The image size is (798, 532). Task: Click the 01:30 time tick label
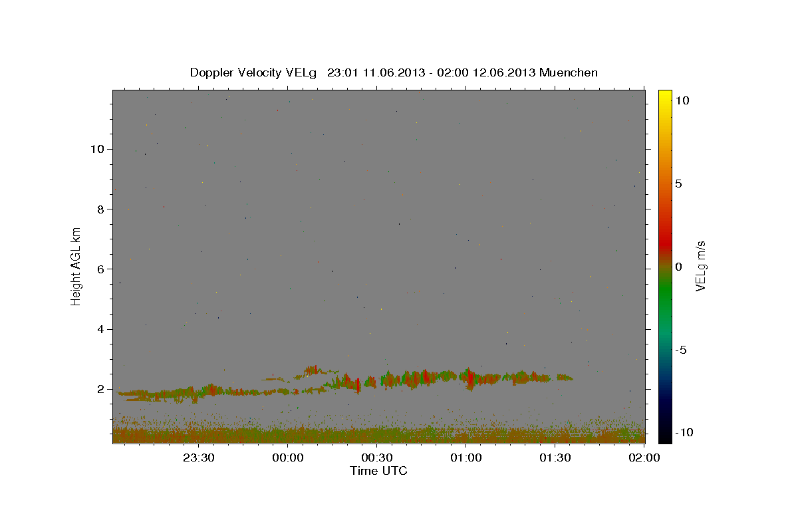pos(555,458)
